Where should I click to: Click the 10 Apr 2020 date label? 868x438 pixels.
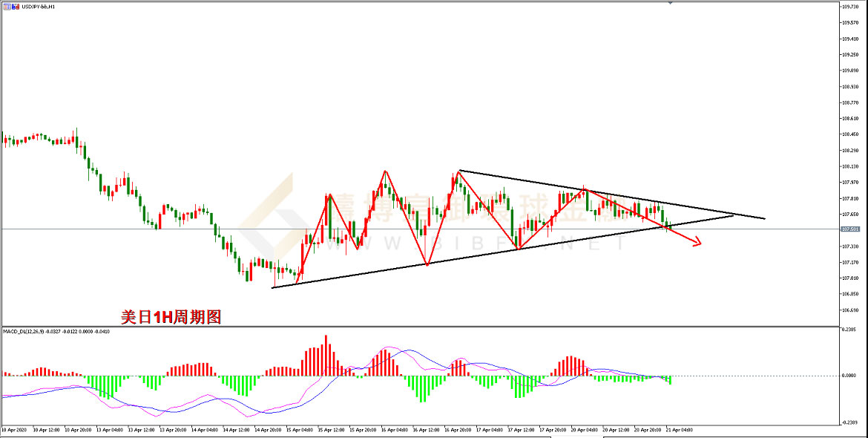coord(16,430)
